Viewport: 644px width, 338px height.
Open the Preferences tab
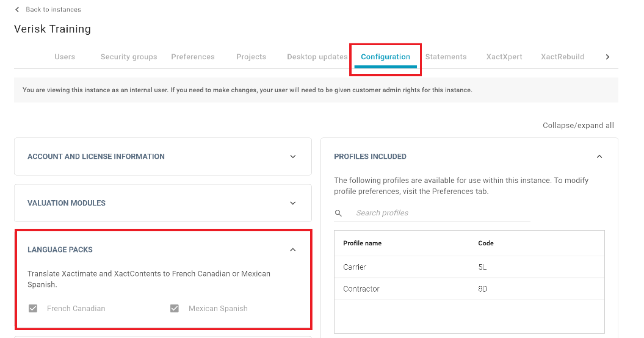click(x=193, y=57)
